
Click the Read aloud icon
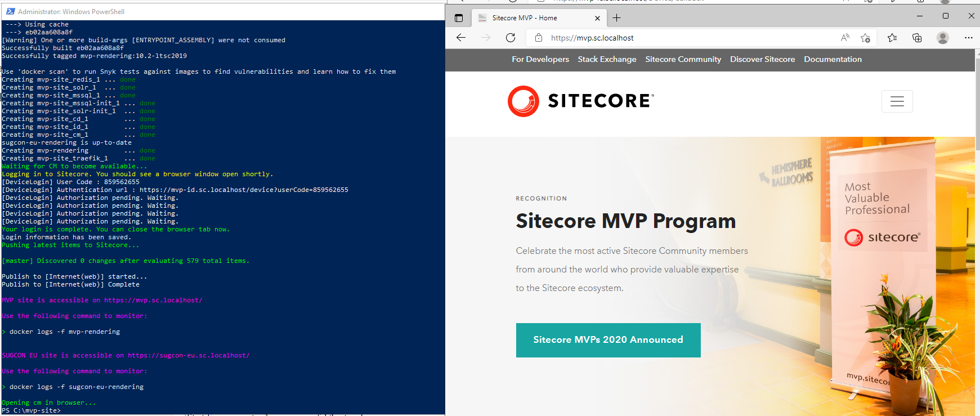tap(845, 38)
